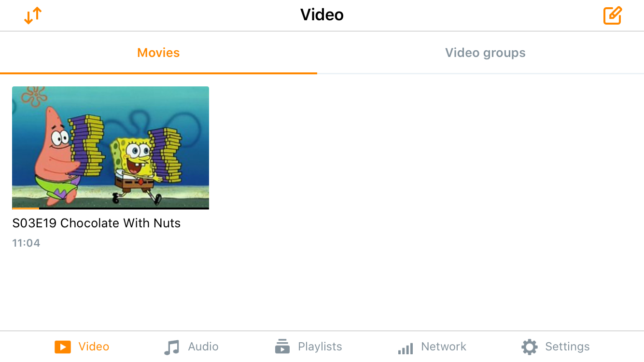Select the S03E19 Chocolate With Nuts title
The image size is (644, 362).
(x=97, y=223)
